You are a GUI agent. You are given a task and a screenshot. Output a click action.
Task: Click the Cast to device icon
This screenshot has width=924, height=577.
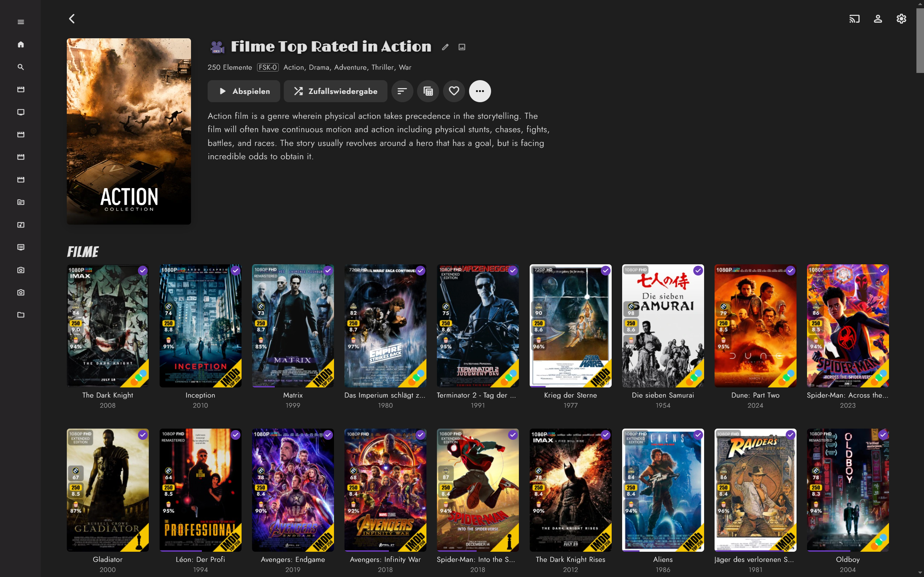[854, 19]
